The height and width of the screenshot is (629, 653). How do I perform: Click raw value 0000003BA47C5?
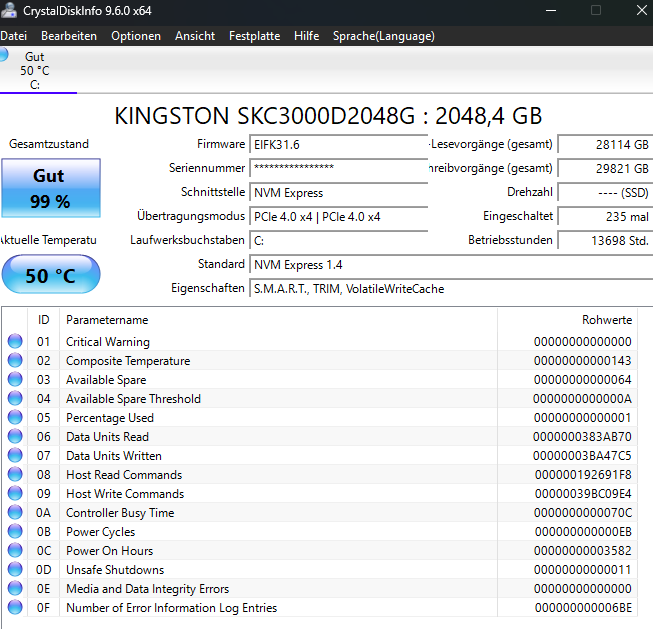click(x=582, y=456)
